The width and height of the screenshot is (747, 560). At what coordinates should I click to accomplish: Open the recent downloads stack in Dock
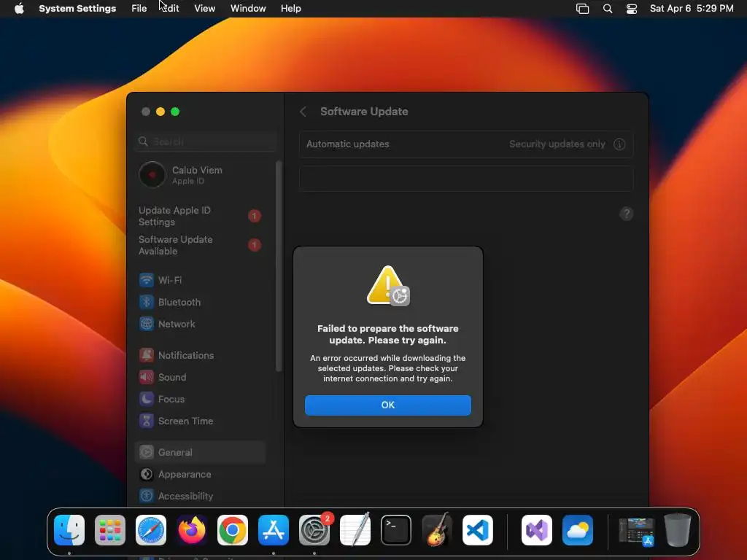pyautogui.click(x=636, y=531)
